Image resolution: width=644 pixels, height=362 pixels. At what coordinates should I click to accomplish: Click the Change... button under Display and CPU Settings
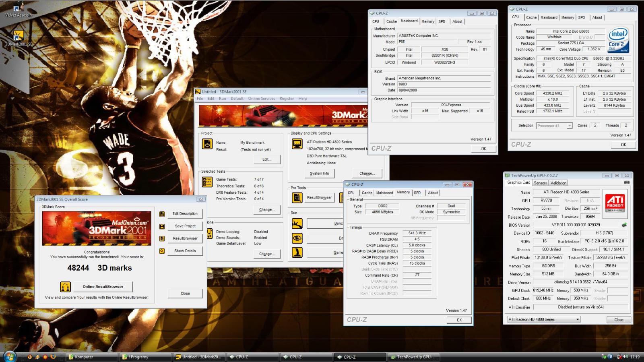(367, 174)
